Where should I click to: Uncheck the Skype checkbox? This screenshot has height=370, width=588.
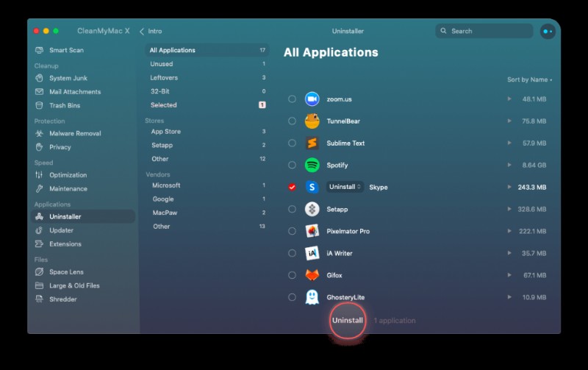click(292, 187)
